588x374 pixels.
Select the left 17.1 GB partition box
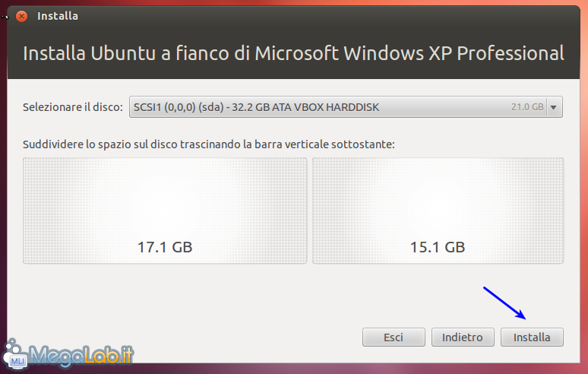pos(165,211)
